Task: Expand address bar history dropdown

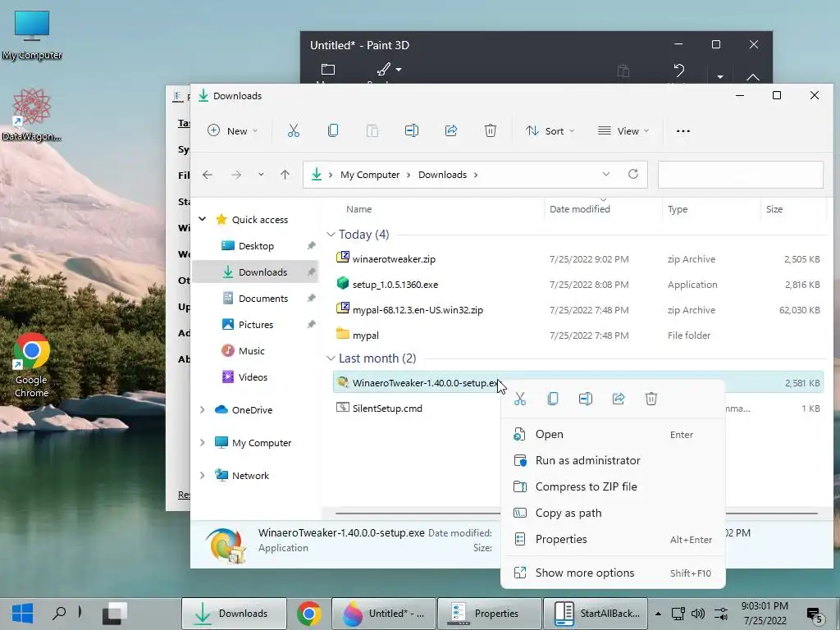Action: pyautogui.click(x=606, y=174)
